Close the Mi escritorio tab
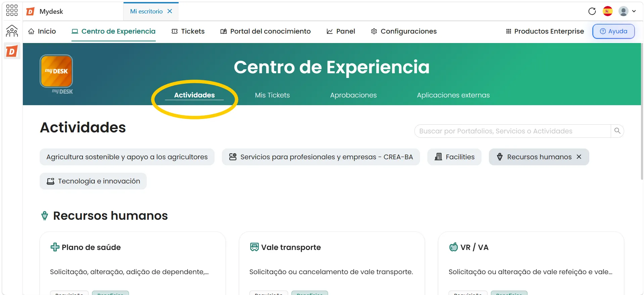 click(x=170, y=11)
